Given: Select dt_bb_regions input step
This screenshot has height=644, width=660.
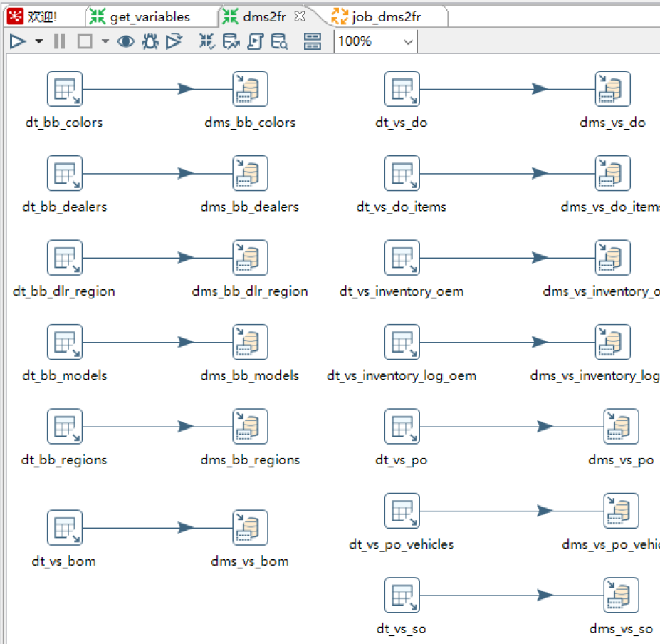Looking at the screenshot, I should point(64,426).
